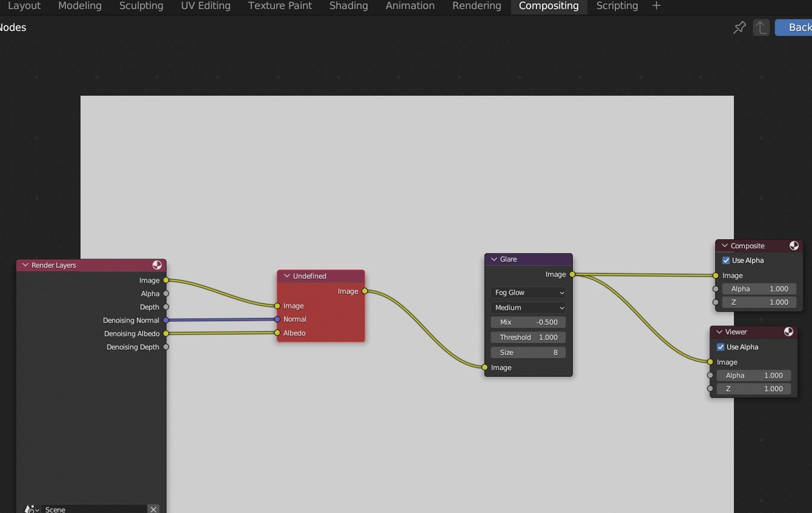Screen dimensions: 812x513
Task: Toggle Use Alpha on the Viewer node
Action: point(721,347)
